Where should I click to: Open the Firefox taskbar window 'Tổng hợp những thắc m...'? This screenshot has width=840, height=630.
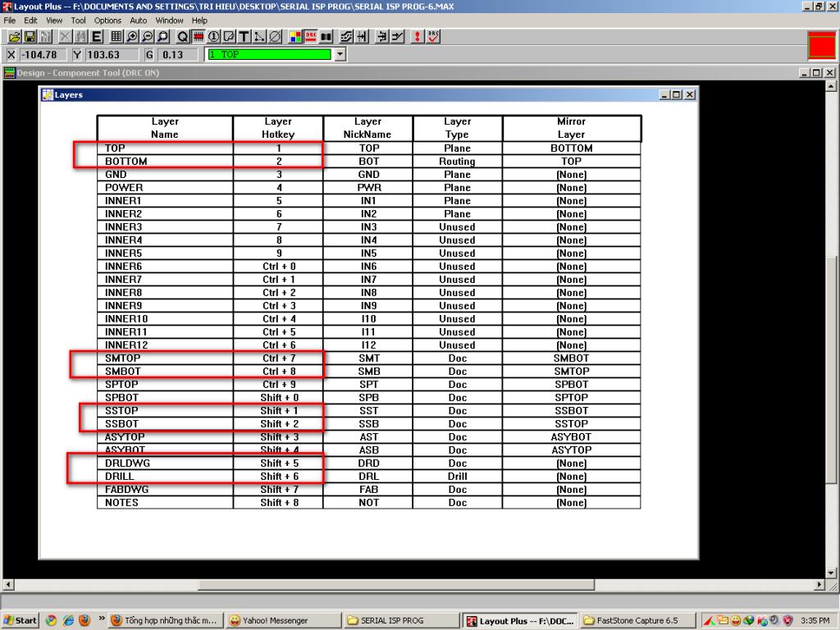pos(165,620)
